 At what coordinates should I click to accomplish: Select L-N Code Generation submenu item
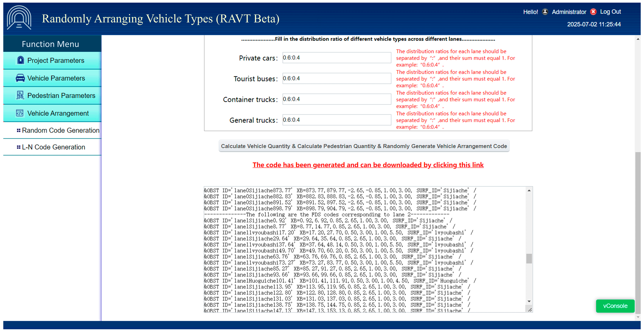52,147
